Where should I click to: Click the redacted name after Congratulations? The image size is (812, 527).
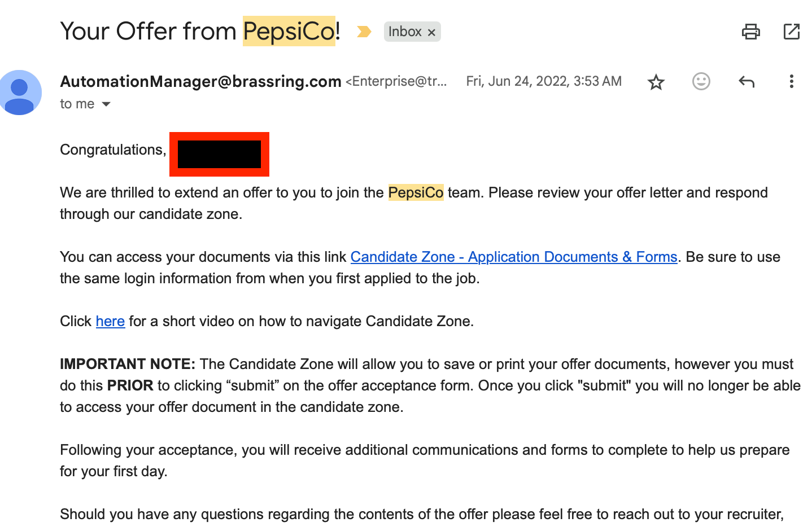(x=219, y=155)
